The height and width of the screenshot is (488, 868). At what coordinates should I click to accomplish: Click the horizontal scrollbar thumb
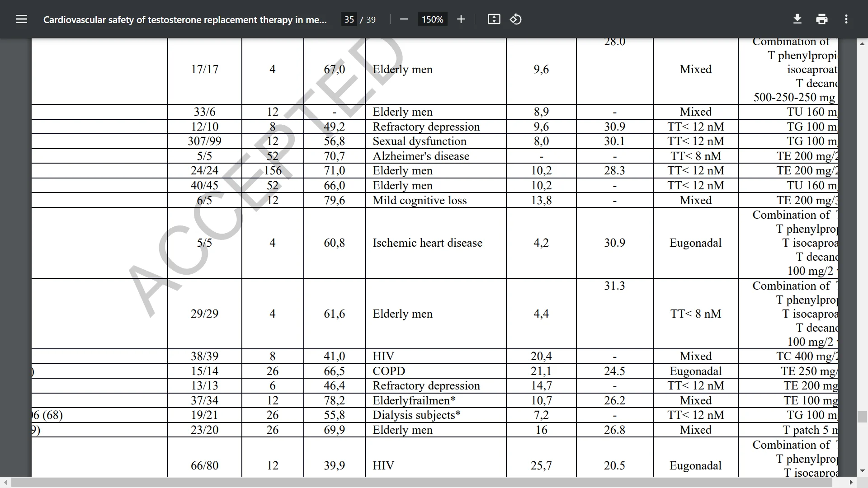tap(421, 482)
